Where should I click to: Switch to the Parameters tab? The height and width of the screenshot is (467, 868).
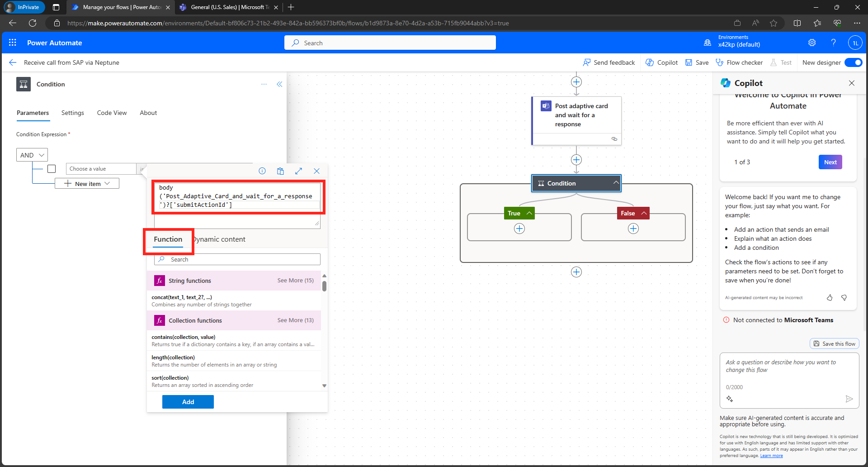tap(33, 113)
